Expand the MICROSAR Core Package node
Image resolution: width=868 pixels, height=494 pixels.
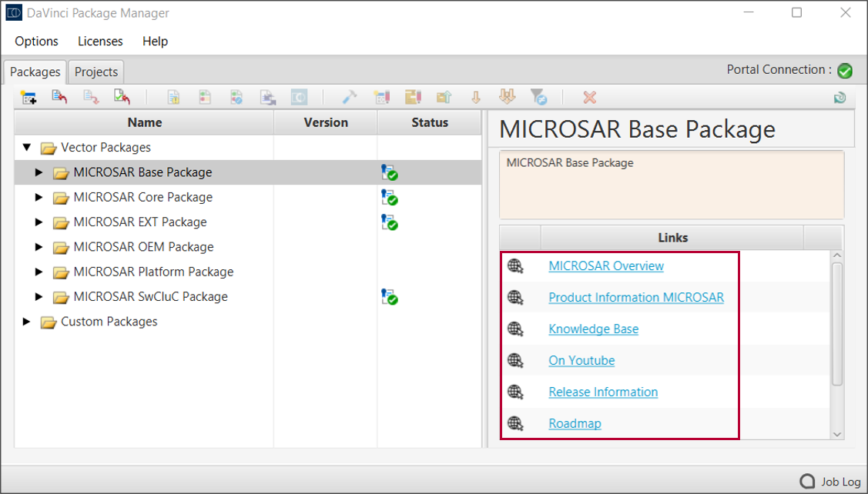[x=39, y=198]
